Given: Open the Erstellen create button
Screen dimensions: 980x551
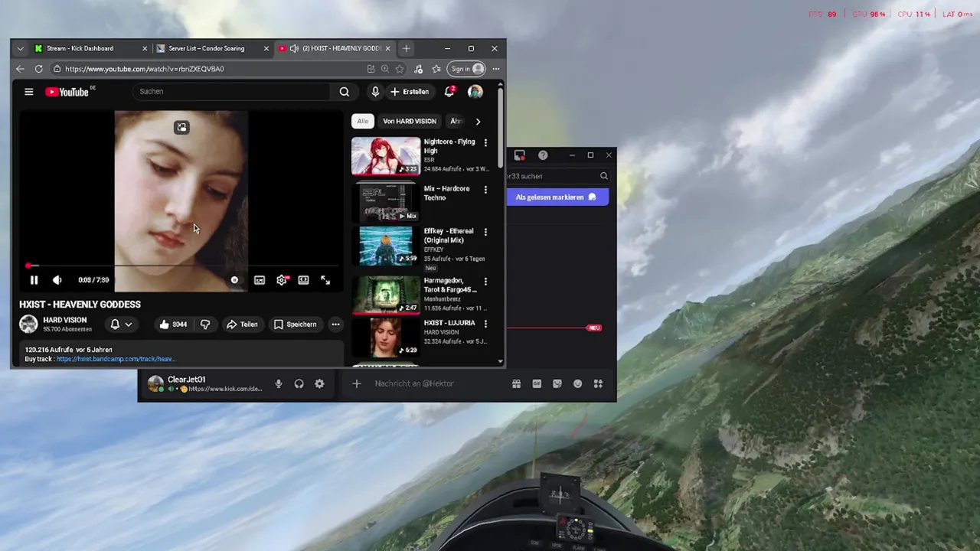Looking at the screenshot, I should (410, 92).
